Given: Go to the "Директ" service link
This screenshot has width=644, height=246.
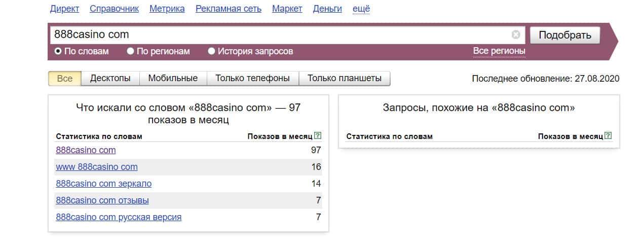Looking at the screenshot, I should click(x=65, y=9).
